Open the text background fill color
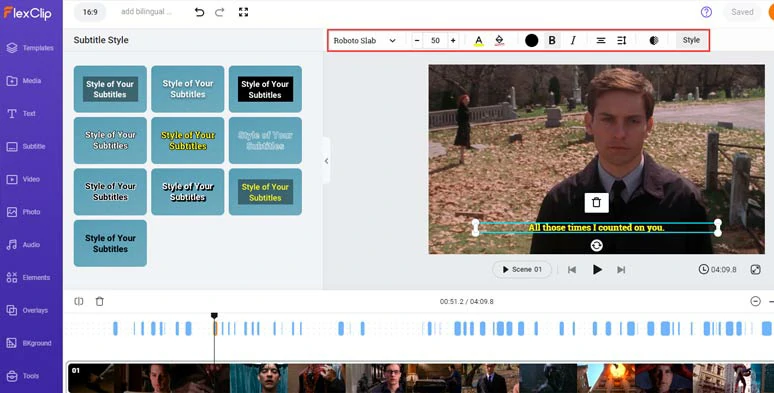 [x=499, y=41]
